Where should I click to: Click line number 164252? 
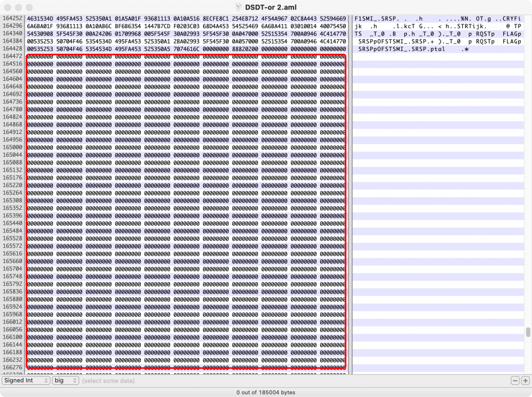tap(13, 18)
